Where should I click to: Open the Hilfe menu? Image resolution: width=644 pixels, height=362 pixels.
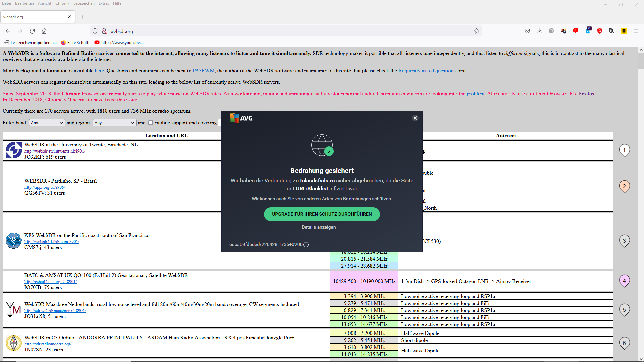pos(117,3)
